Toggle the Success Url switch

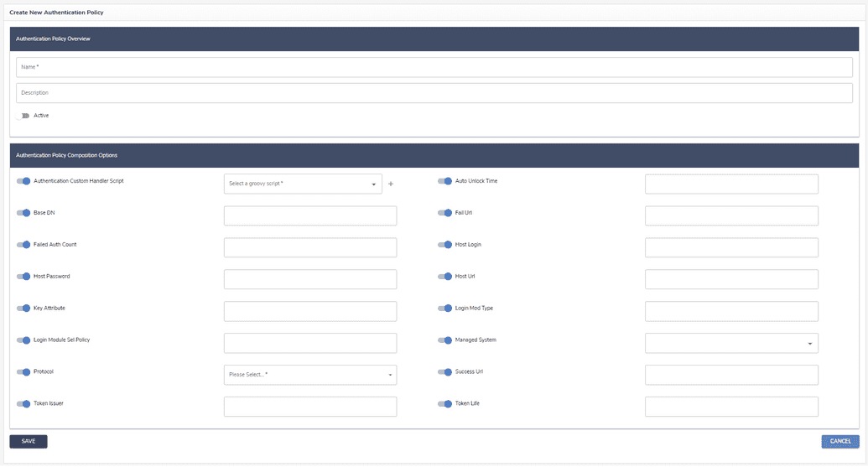coord(445,371)
